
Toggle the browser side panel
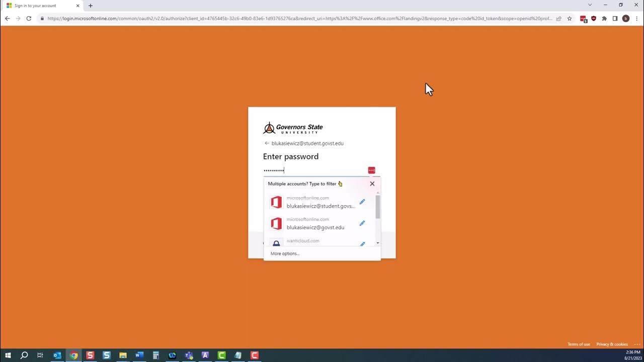click(615, 19)
